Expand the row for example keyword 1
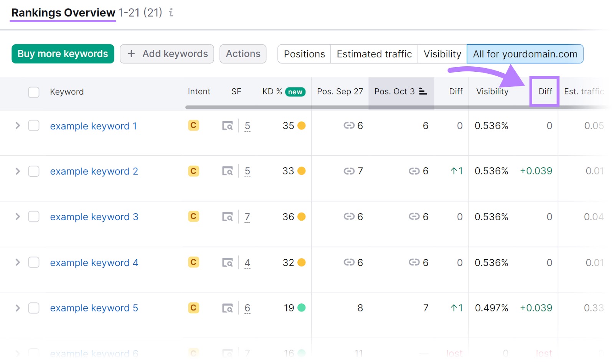Screen dimensions: 614x364 click(x=17, y=125)
